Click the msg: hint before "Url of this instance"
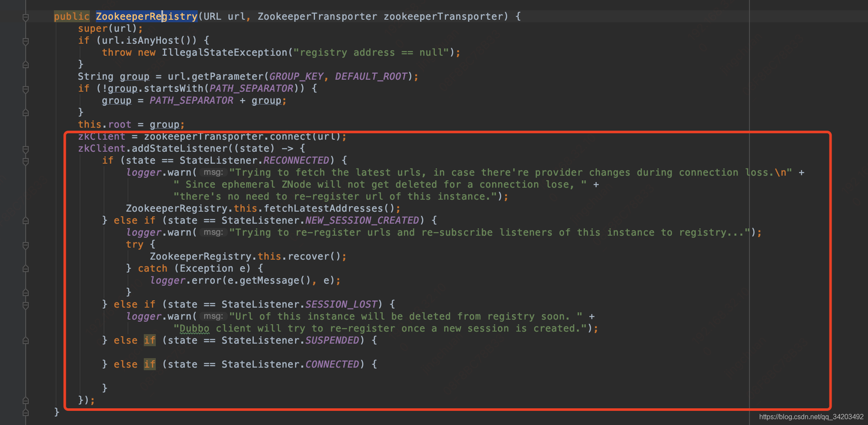 pos(213,316)
